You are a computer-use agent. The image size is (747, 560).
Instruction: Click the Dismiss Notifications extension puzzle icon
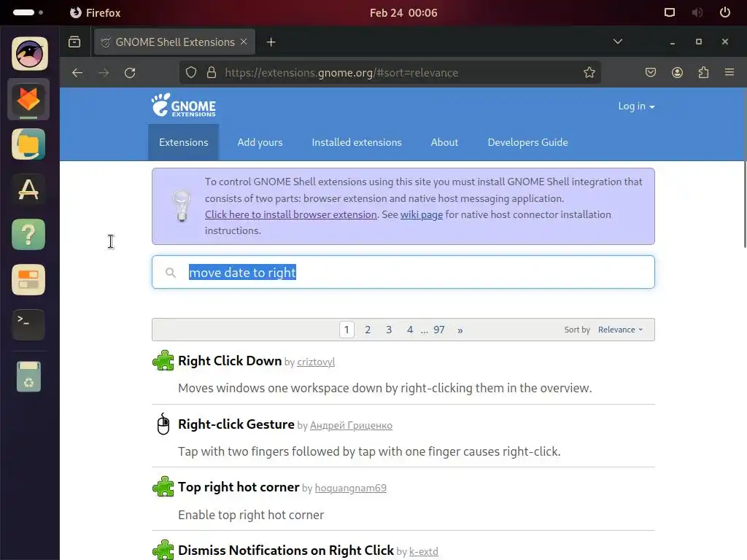(163, 550)
